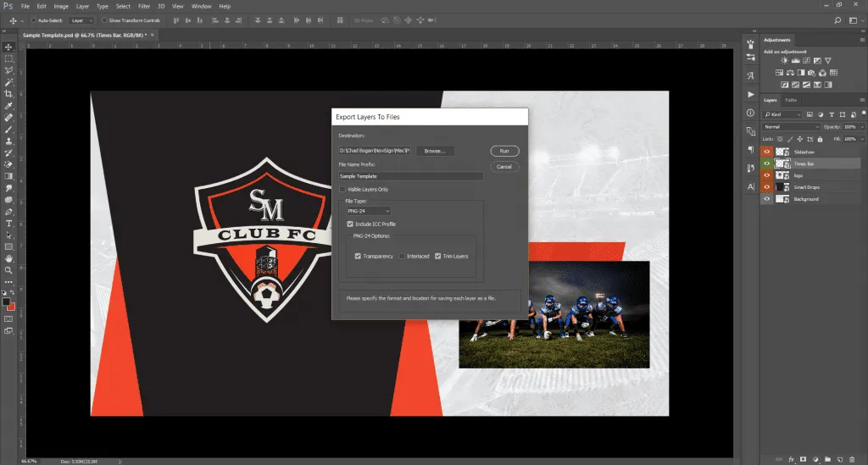The width and height of the screenshot is (868, 465).
Task: Toggle the Trim Layers checkbox
Action: [438, 256]
